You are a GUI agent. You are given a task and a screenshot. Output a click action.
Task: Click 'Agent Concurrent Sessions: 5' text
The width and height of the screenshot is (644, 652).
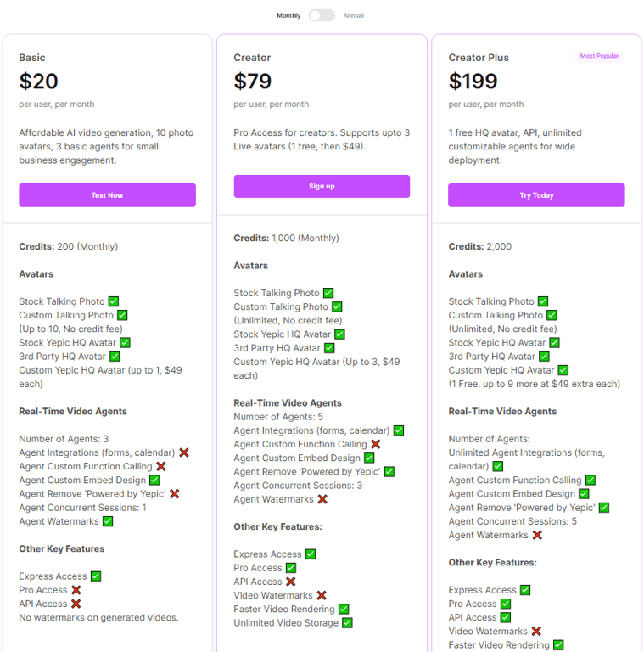pos(512,521)
